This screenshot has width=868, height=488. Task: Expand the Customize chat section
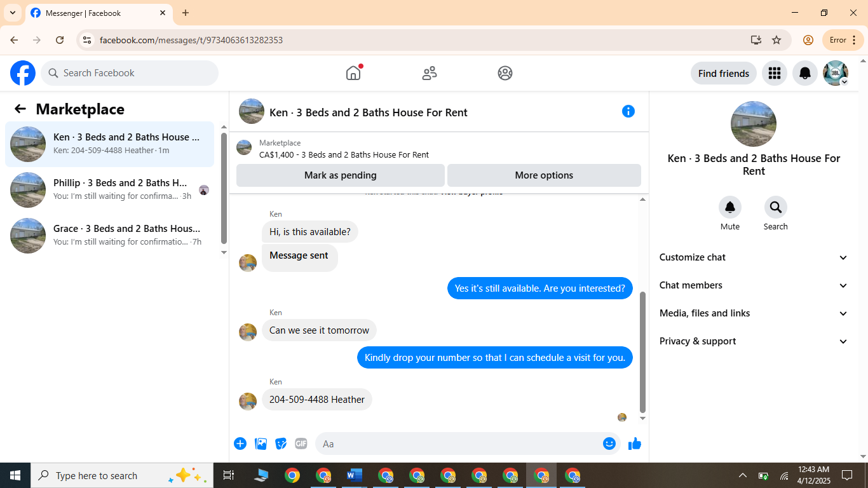tap(754, 257)
